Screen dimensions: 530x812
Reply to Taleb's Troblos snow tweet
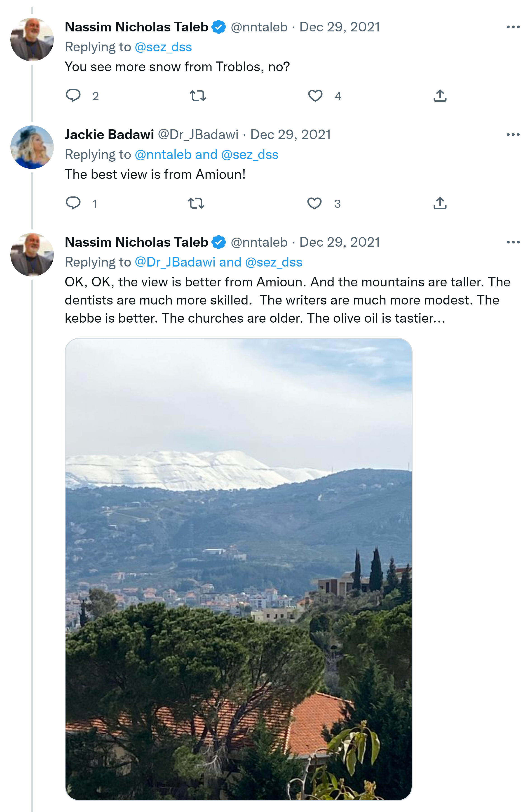pos(73,96)
